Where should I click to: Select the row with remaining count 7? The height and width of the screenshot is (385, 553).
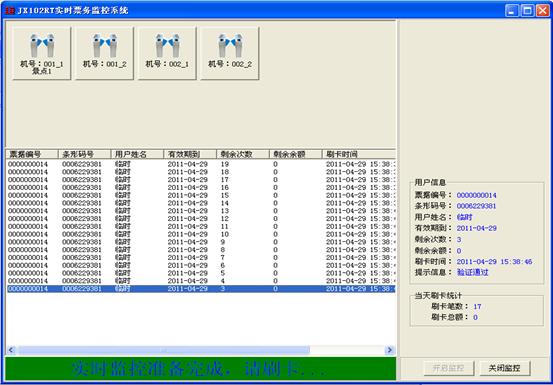click(201, 257)
